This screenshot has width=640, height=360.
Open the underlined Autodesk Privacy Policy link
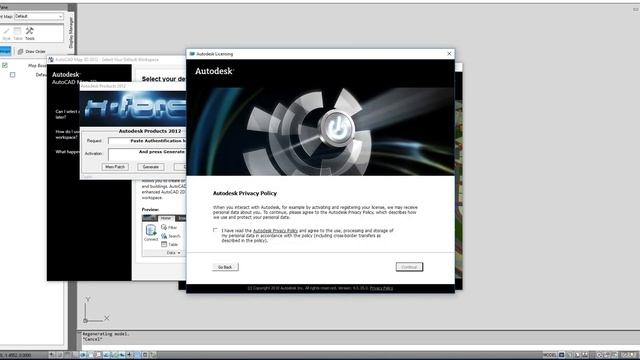pos(275,231)
